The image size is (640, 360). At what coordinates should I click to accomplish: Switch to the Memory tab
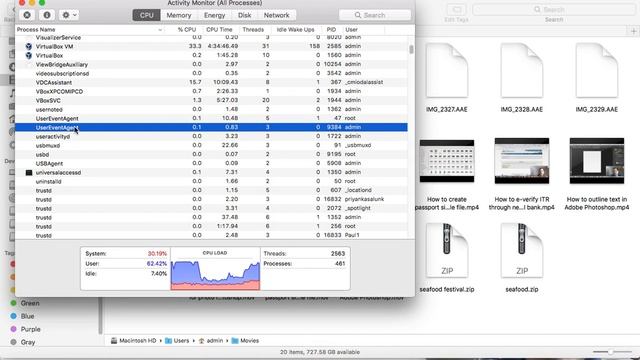[x=179, y=15]
